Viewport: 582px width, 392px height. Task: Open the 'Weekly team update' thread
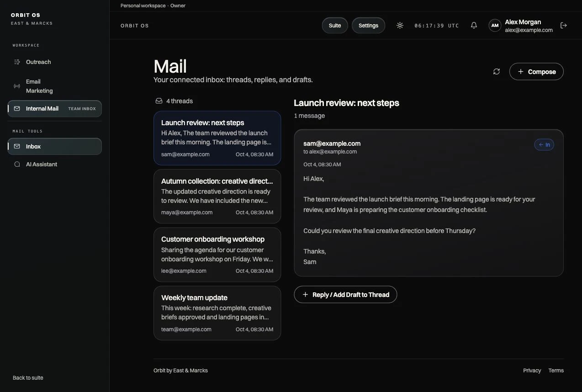(x=217, y=313)
